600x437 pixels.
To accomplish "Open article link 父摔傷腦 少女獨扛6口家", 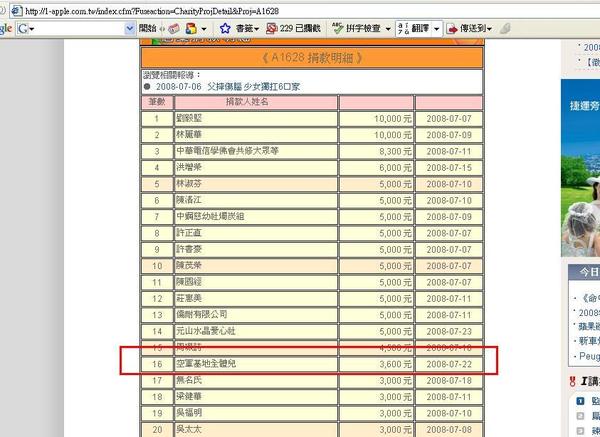I will tap(253, 87).
